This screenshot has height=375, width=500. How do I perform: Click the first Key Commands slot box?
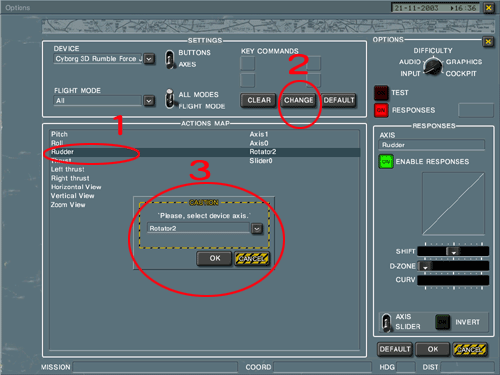point(247,63)
